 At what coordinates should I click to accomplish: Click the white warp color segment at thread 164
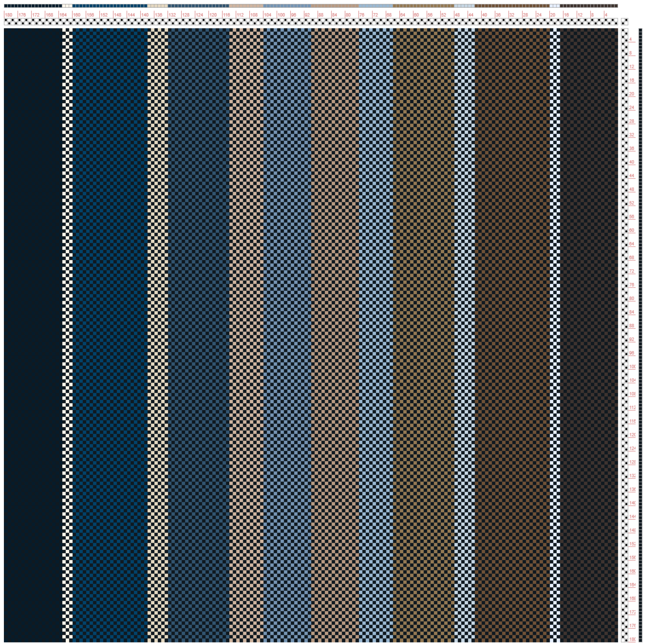click(x=67, y=6)
